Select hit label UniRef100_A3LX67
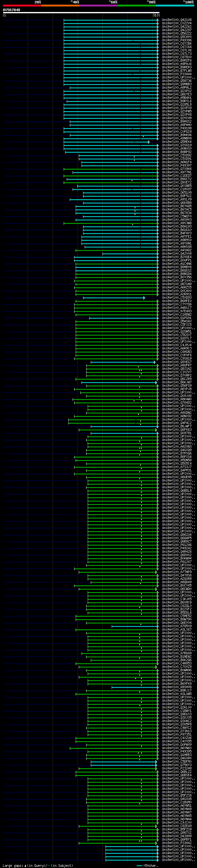Viewport: 197px width, 868px height. (x=177, y=629)
